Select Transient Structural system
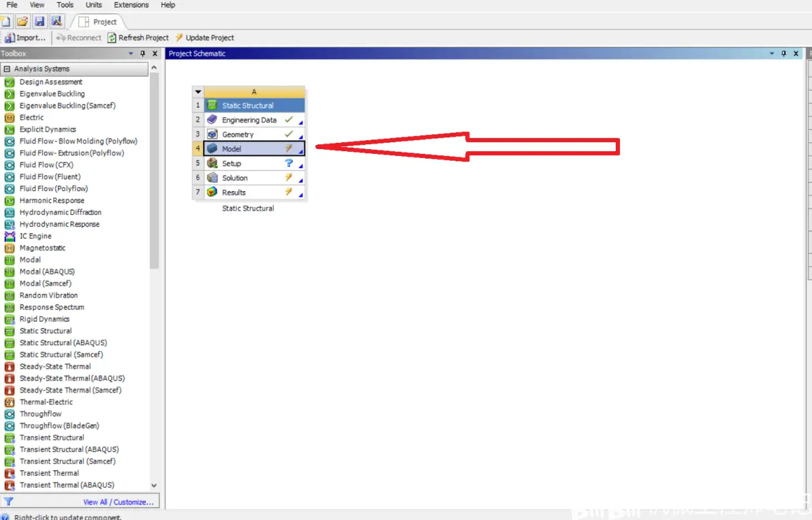The image size is (812, 520). (x=52, y=438)
